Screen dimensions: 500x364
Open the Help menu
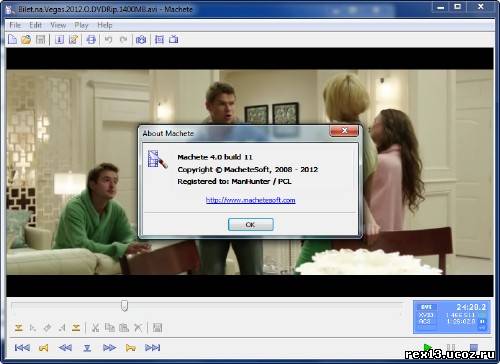pyautogui.click(x=105, y=25)
